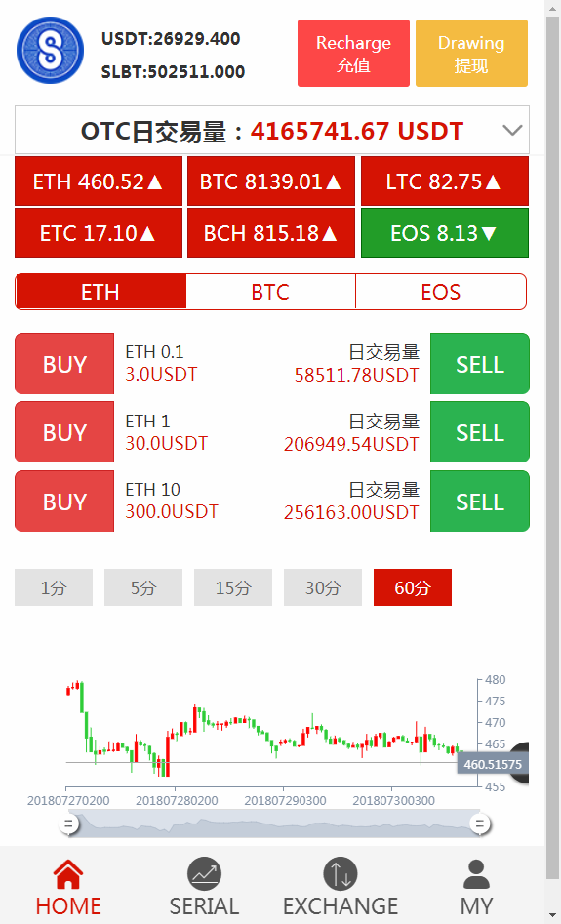Switch to the BTC tab
Viewport: 561px width, 924px height.
(x=270, y=292)
